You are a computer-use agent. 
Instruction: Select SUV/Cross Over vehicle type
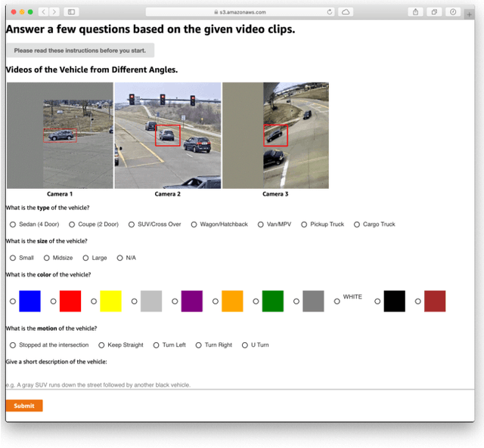pyautogui.click(x=132, y=224)
